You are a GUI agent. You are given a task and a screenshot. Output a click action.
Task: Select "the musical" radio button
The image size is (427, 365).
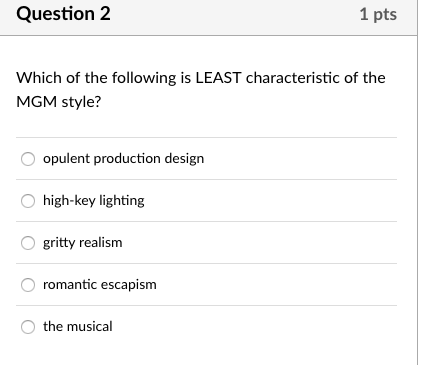pyautogui.click(x=28, y=327)
